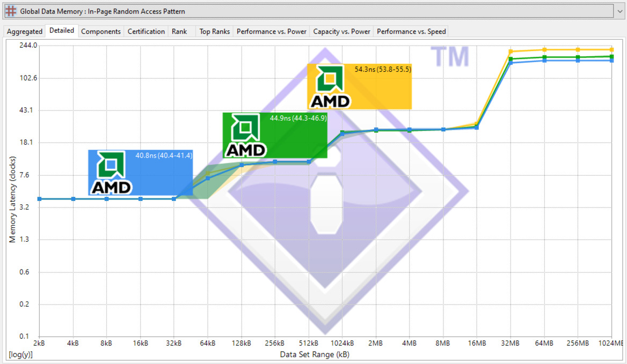The image size is (627, 364).
Task: Switch to Performance vs. Speed tab
Action: click(x=411, y=31)
